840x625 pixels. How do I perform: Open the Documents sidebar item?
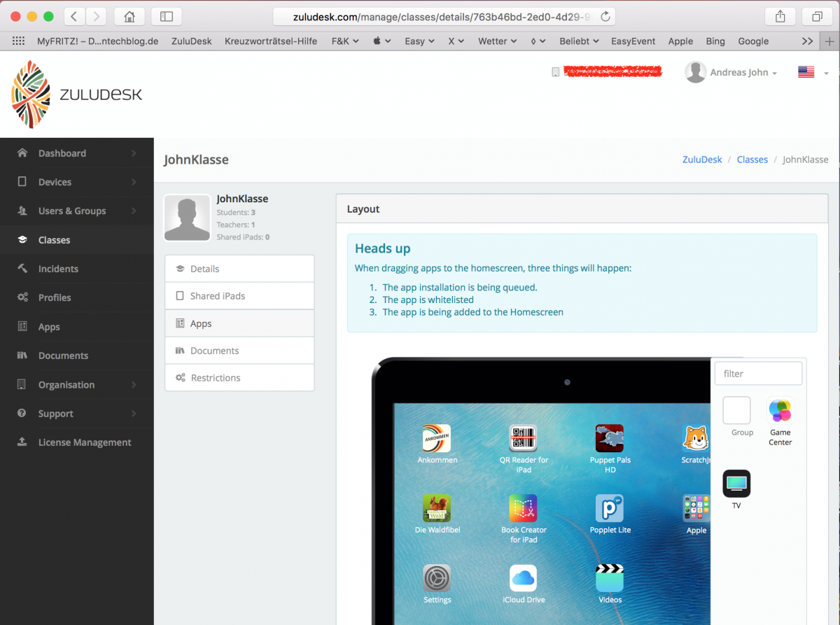coord(77,356)
